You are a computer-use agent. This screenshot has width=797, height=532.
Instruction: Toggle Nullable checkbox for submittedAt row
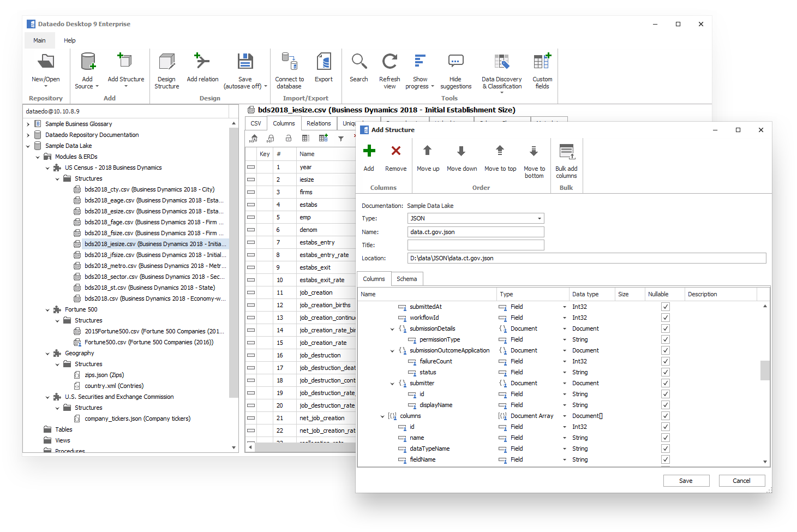coord(666,307)
